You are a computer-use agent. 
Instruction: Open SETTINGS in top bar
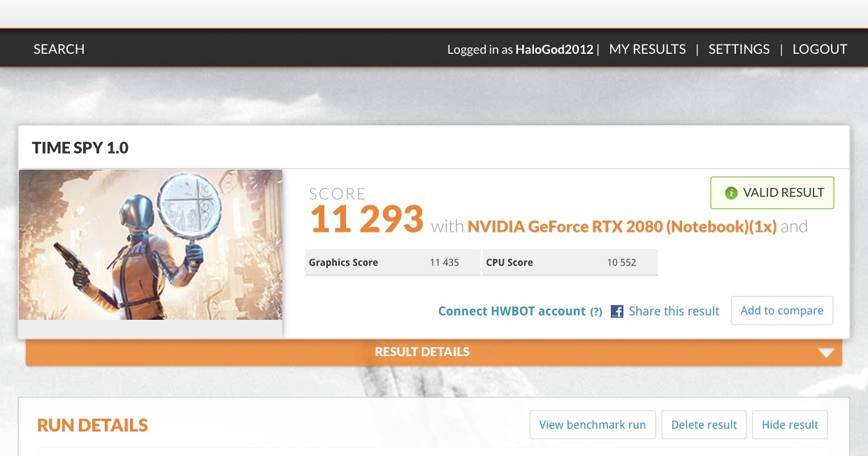[739, 50]
